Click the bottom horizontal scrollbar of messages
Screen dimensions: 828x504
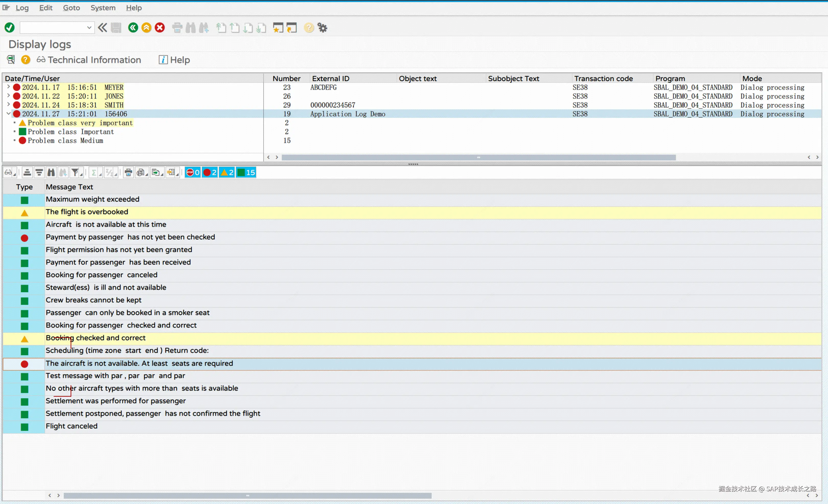click(247, 496)
